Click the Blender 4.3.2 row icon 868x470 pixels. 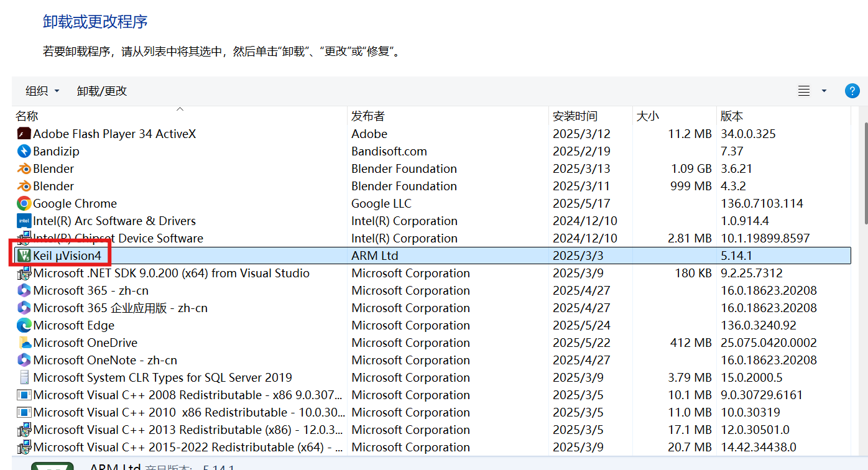pos(24,186)
